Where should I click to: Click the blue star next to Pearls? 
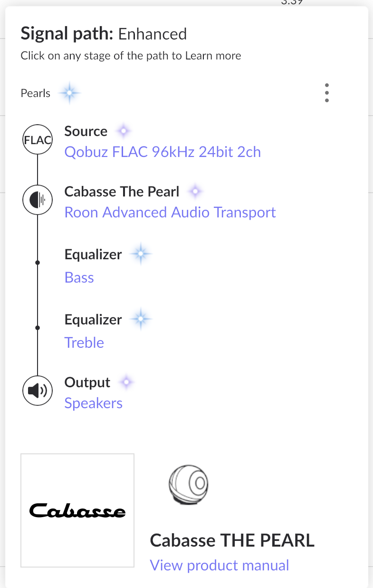[x=69, y=93]
